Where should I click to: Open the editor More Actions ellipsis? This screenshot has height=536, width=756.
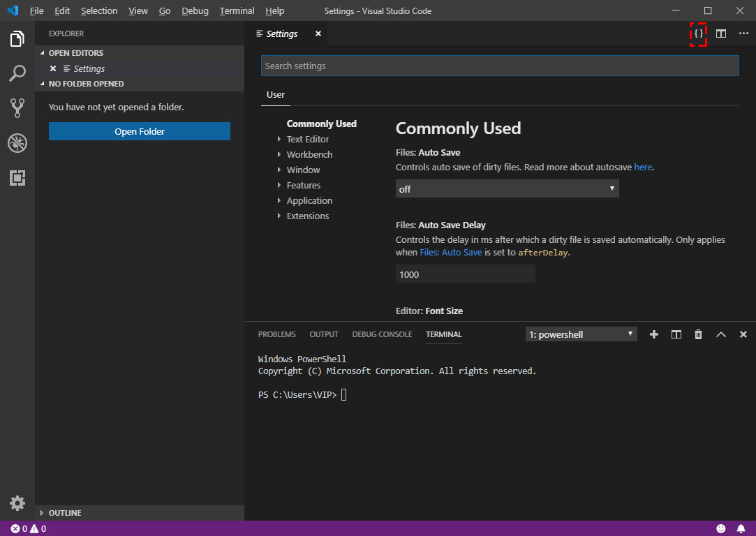click(743, 33)
